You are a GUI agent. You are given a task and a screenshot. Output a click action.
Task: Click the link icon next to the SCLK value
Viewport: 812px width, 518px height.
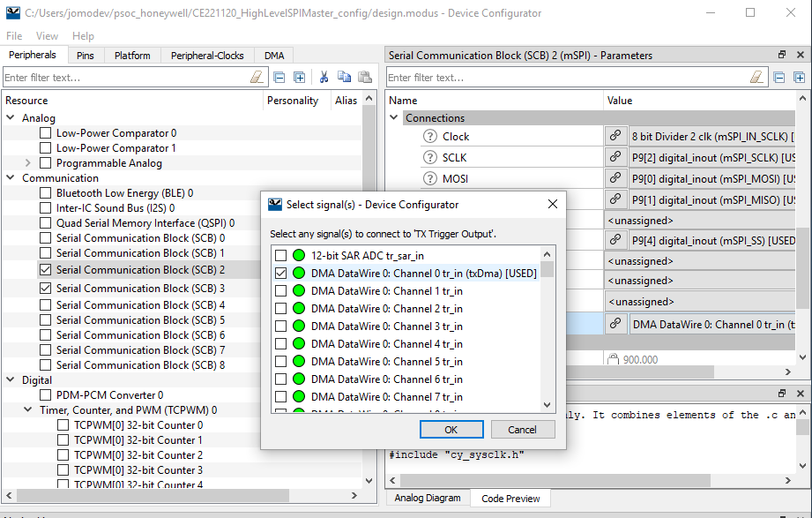(x=615, y=156)
